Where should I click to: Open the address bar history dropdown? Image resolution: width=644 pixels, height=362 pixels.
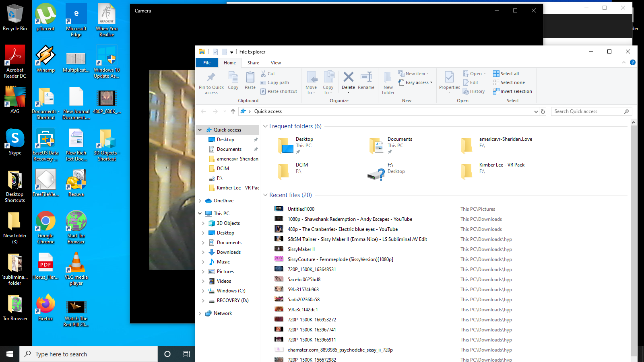click(536, 112)
